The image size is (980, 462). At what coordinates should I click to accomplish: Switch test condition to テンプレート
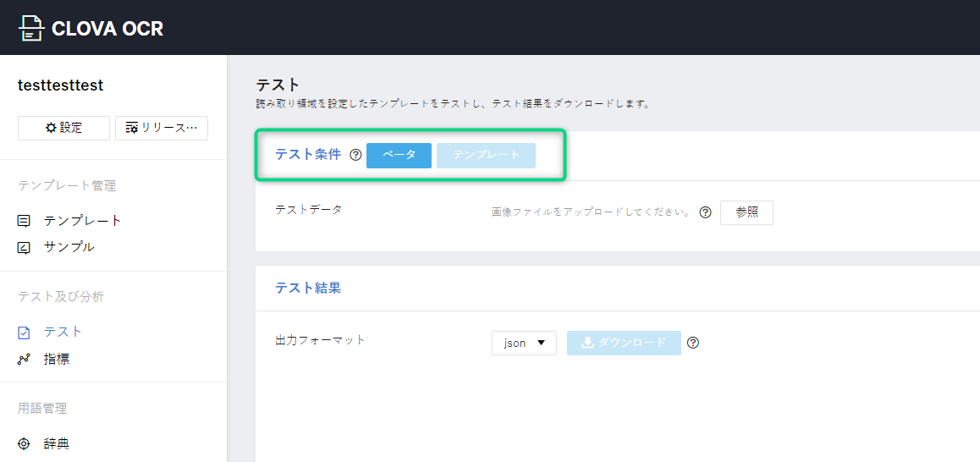[486, 156]
